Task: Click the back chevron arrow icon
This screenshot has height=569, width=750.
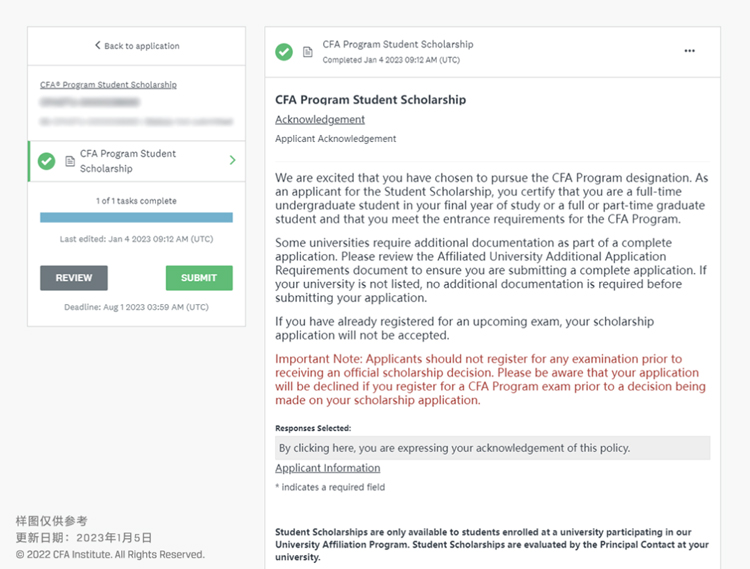Action: coord(98,46)
